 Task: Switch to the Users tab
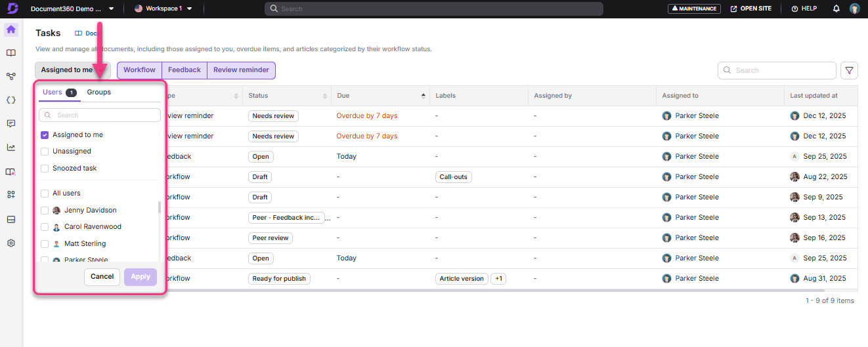pyautogui.click(x=59, y=92)
